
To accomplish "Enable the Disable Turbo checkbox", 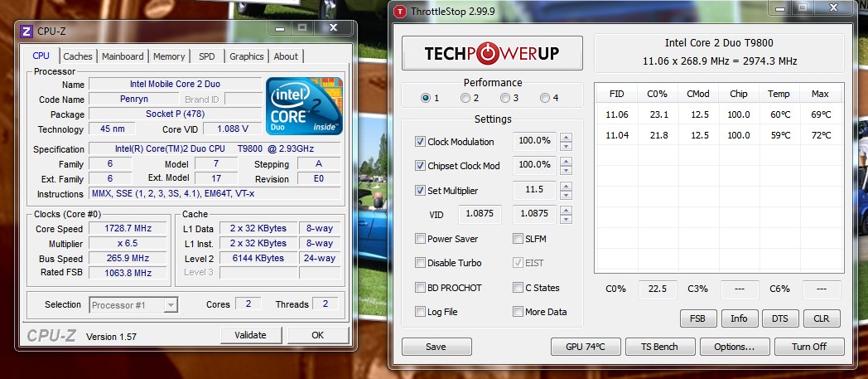I will (x=420, y=263).
